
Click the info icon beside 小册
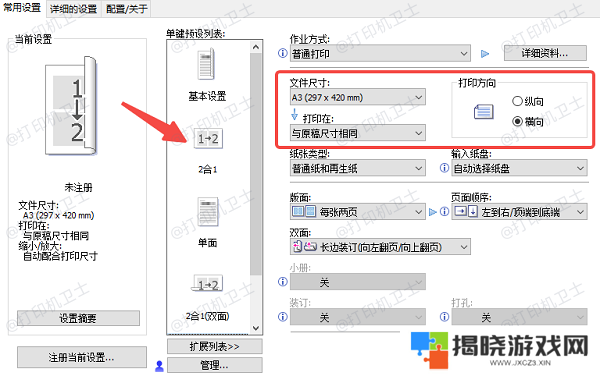tap(282, 282)
